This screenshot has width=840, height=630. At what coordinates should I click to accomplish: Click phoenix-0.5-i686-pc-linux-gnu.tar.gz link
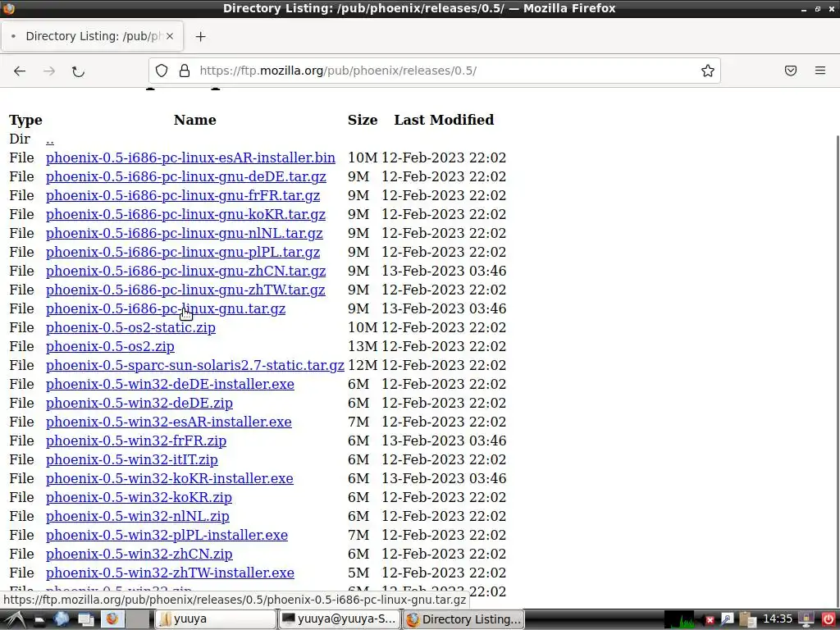pyautogui.click(x=166, y=309)
